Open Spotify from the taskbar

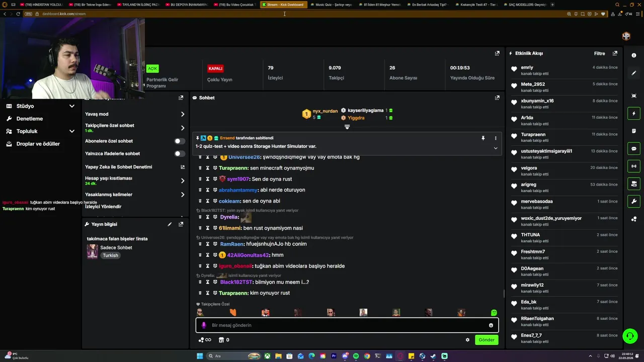pos(356,356)
